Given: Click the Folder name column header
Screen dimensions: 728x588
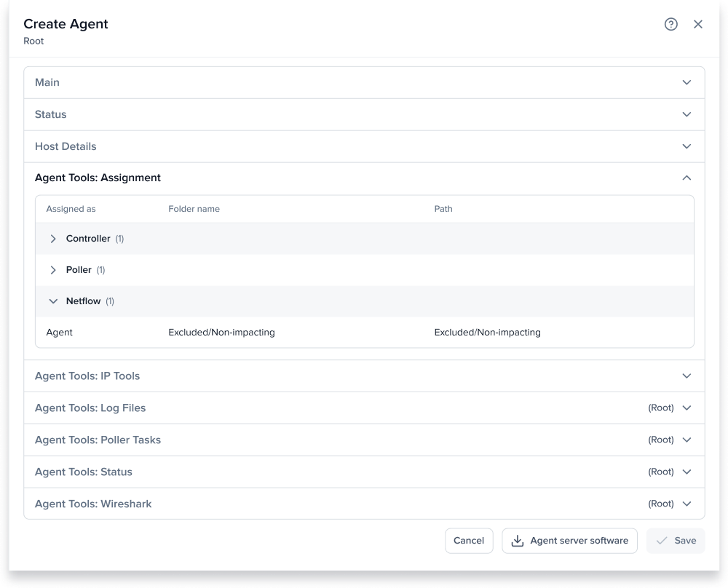Looking at the screenshot, I should tap(194, 209).
